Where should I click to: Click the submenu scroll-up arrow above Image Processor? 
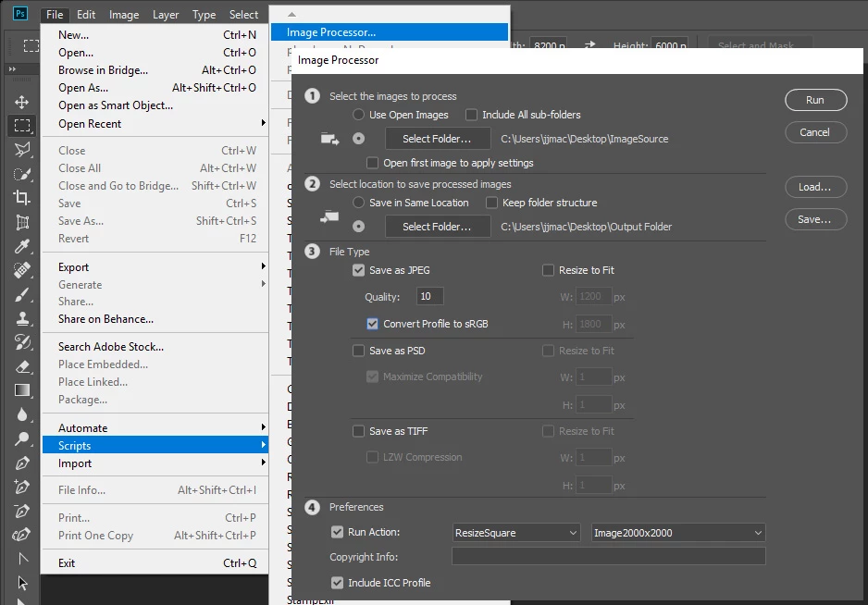(x=292, y=15)
